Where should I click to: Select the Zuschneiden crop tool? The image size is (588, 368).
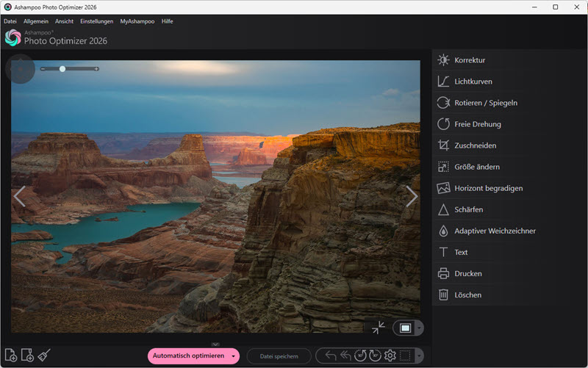(509, 145)
